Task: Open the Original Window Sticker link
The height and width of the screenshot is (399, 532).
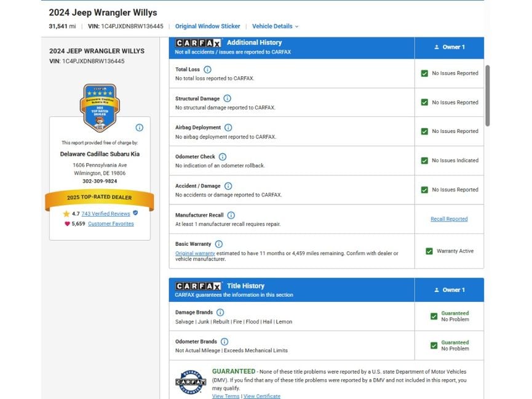Action: pyautogui.click(x=208, y=26)
